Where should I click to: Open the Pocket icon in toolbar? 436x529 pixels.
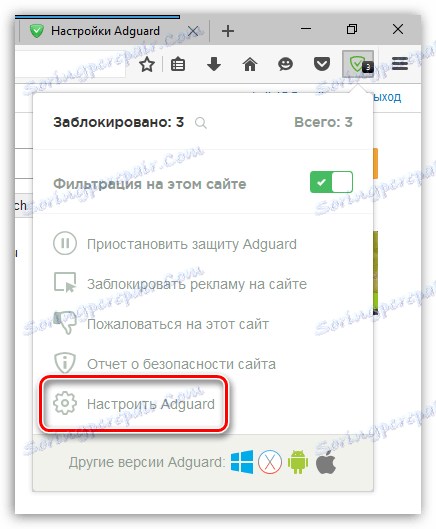[322, 64]
